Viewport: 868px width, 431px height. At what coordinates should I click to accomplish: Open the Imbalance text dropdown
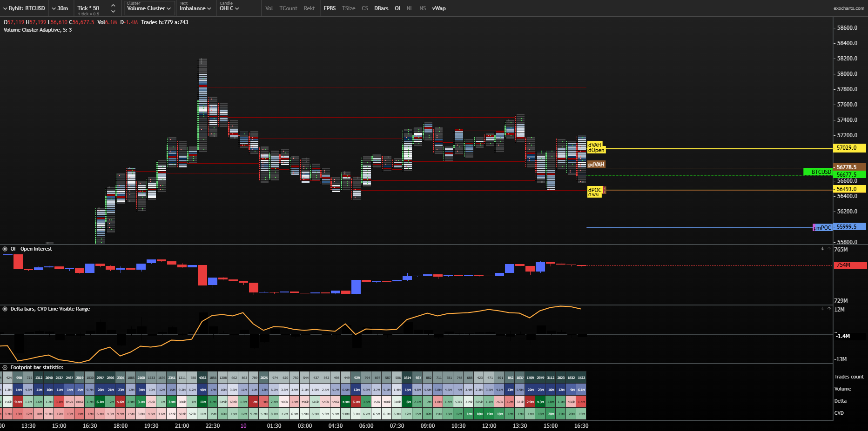point(195,8)
